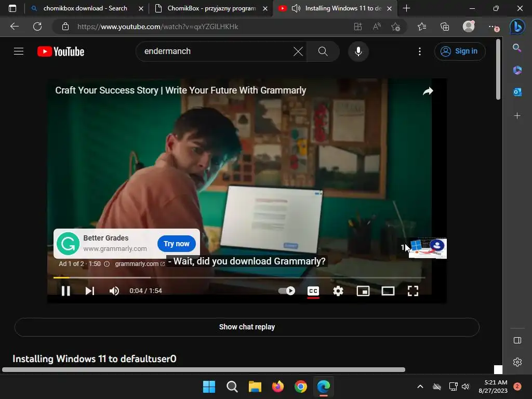The height and width of the screenshot is (399, 532).
Task: Toggle the autoplay switch
Action: [x=287, y=291]
